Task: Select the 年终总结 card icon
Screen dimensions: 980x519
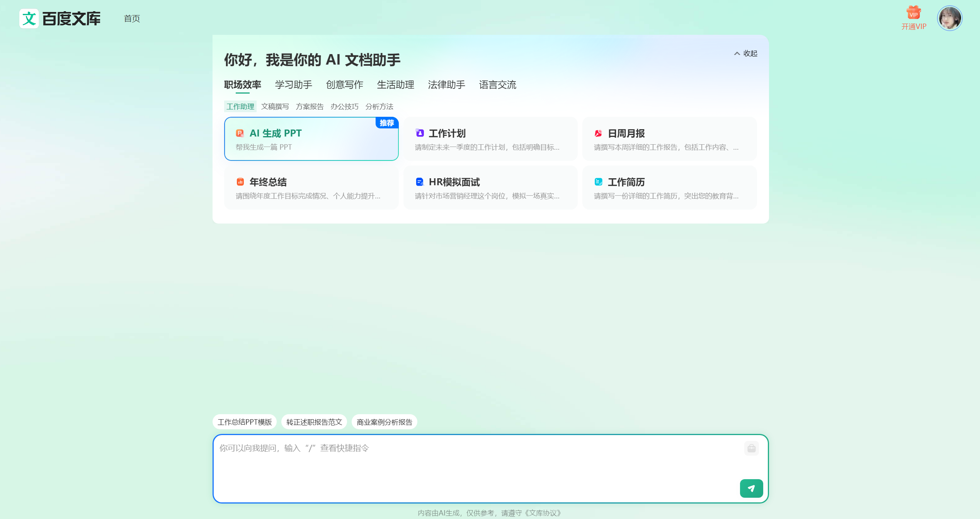Action: click(240, 182)
